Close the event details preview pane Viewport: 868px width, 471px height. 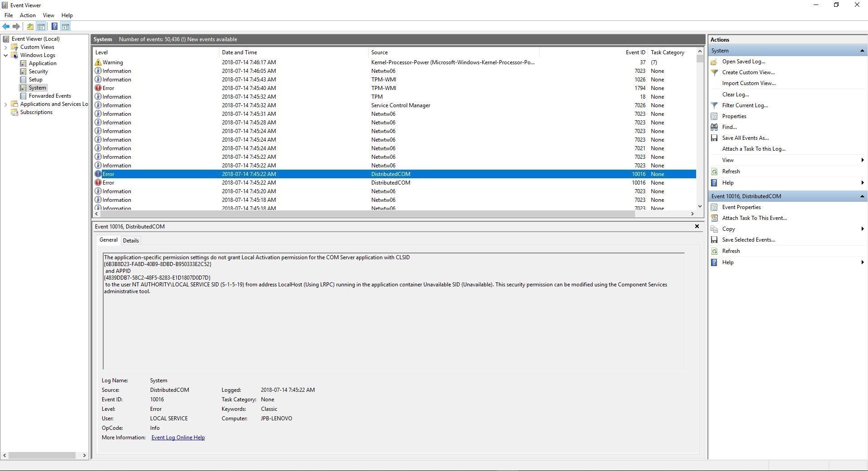(x=697, y=226)
